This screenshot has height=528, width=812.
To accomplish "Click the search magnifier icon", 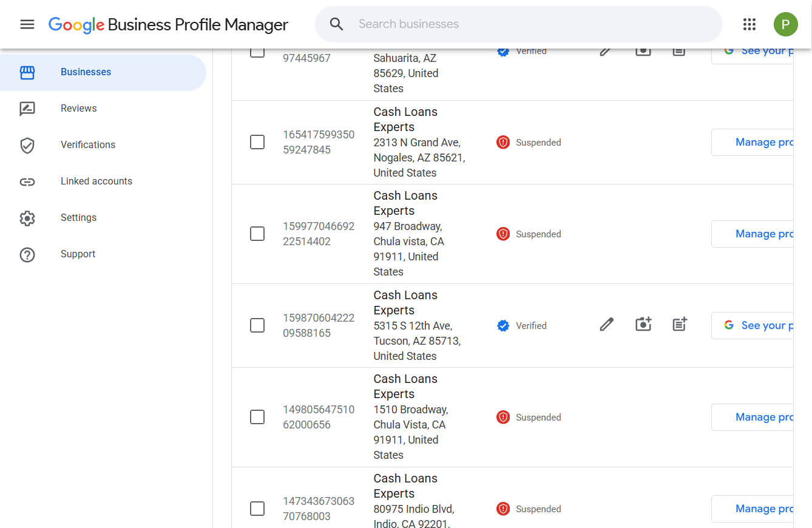I will point(337,24).
